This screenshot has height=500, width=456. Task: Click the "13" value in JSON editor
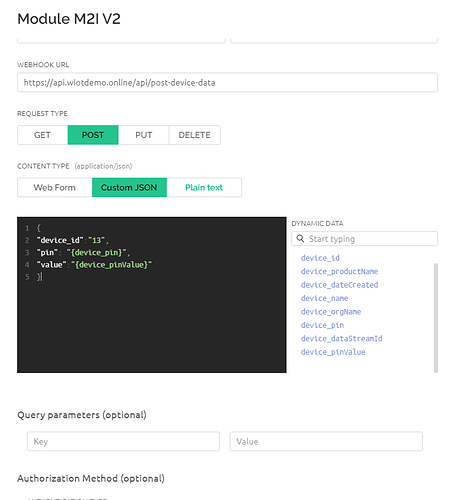[96, 240]
